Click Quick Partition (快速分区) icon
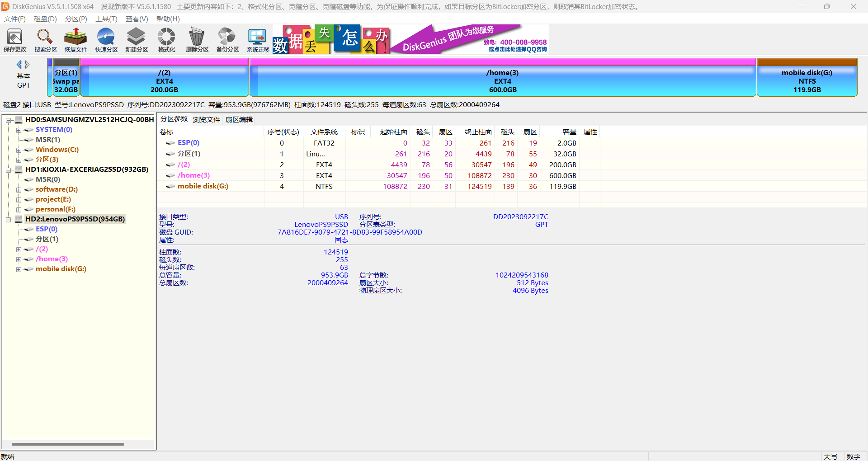 (x=106, y=40)
